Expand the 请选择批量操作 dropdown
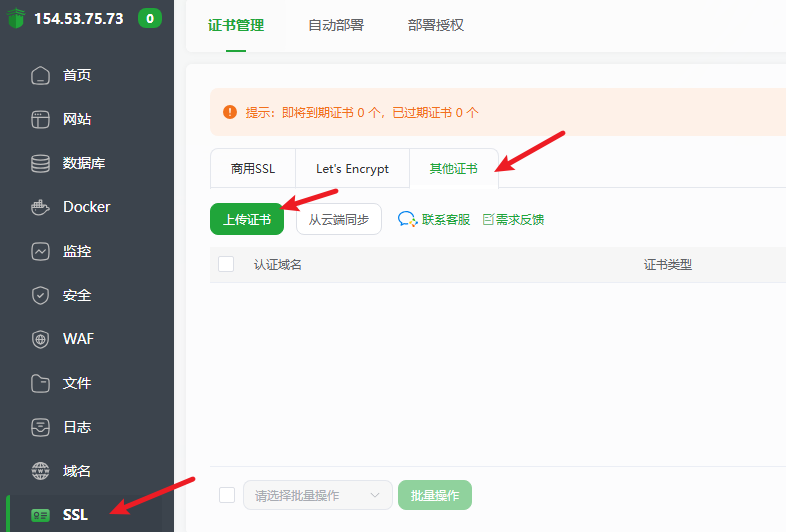 pyautogui.click(x=317, y=495)
